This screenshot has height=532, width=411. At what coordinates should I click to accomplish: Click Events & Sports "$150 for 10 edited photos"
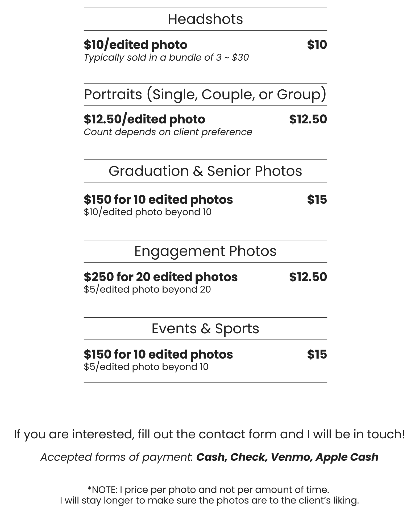[158, 354]
